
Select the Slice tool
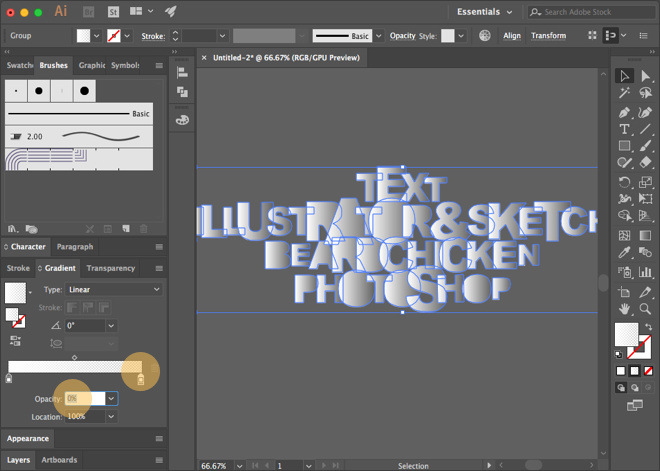(645, 292)
